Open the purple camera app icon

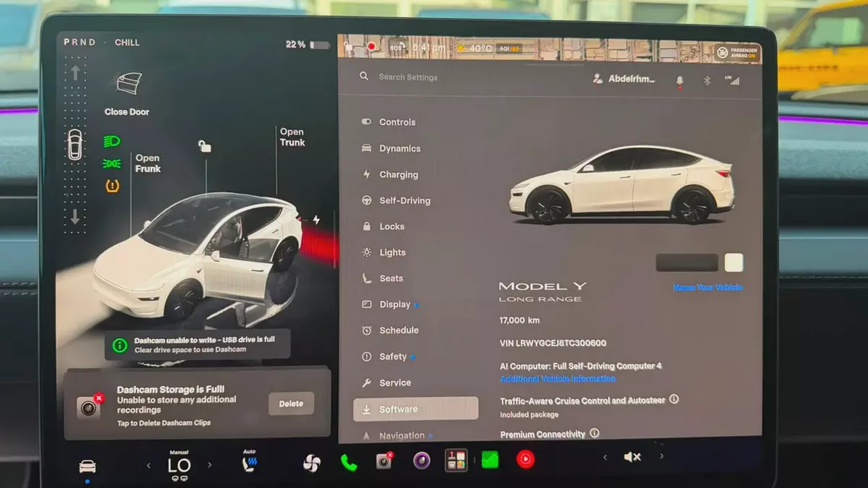click(422, 460)
